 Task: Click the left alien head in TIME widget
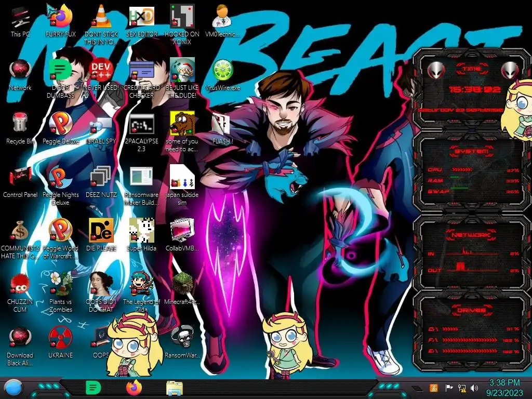click(x=436, y=70)
